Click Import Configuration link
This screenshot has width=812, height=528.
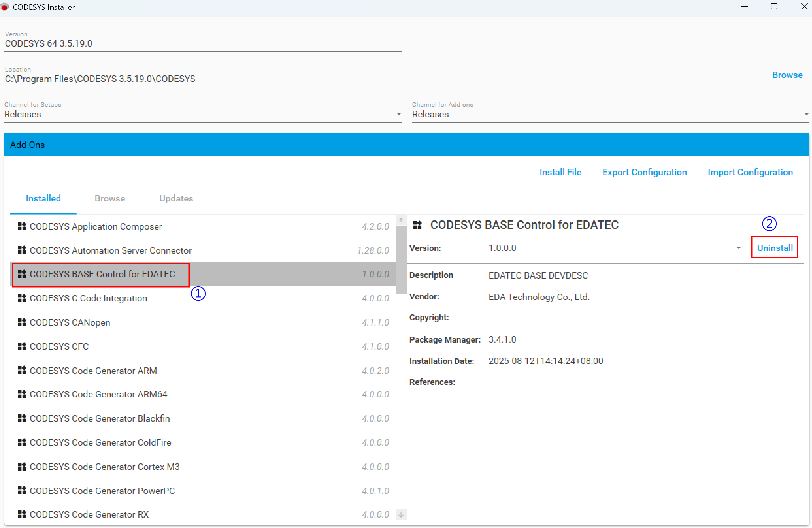pyautogui.click(x=750, y=172)
